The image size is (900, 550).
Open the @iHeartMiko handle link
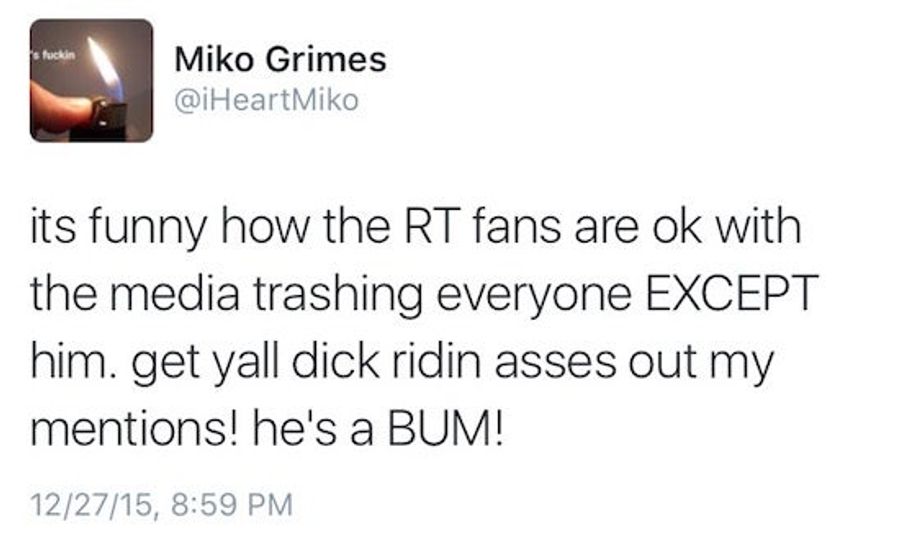point(266,100)
